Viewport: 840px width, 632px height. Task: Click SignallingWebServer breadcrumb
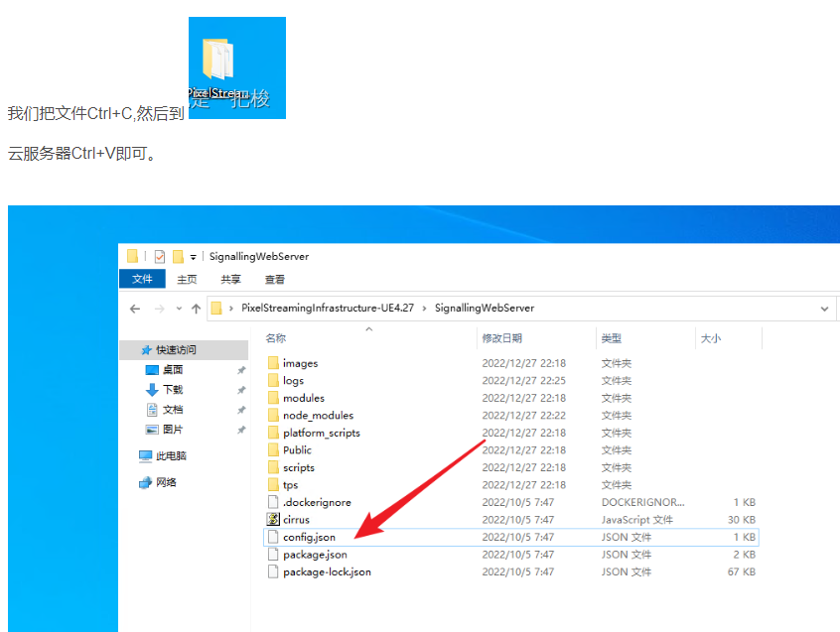point(485,308)
